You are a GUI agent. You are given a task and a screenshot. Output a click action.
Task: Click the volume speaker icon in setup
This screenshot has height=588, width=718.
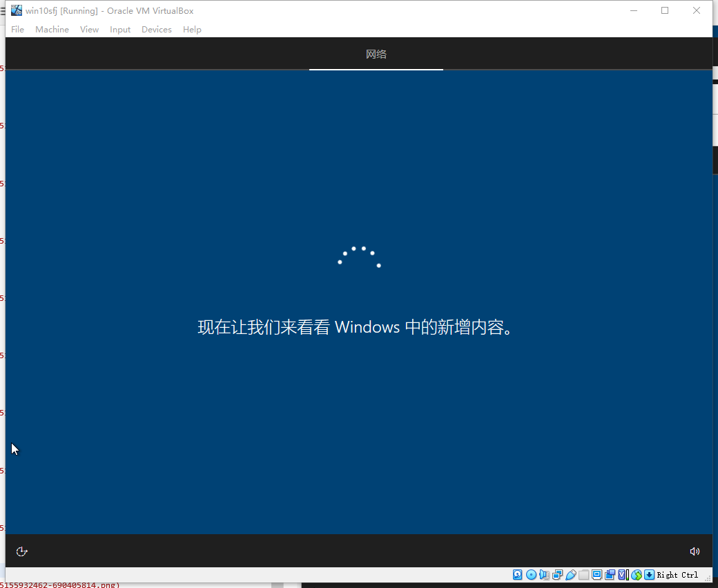point(695,551)
